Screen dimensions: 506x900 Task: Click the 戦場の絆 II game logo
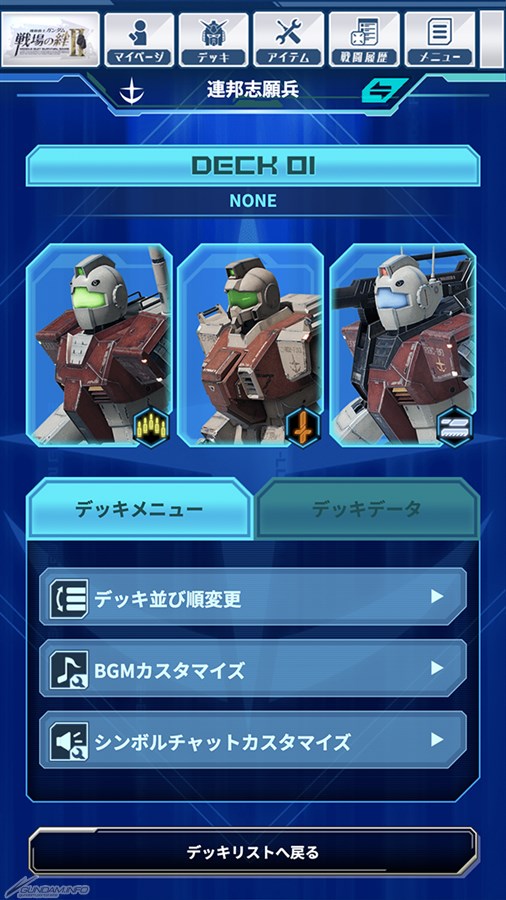click(x=50, y=40)
